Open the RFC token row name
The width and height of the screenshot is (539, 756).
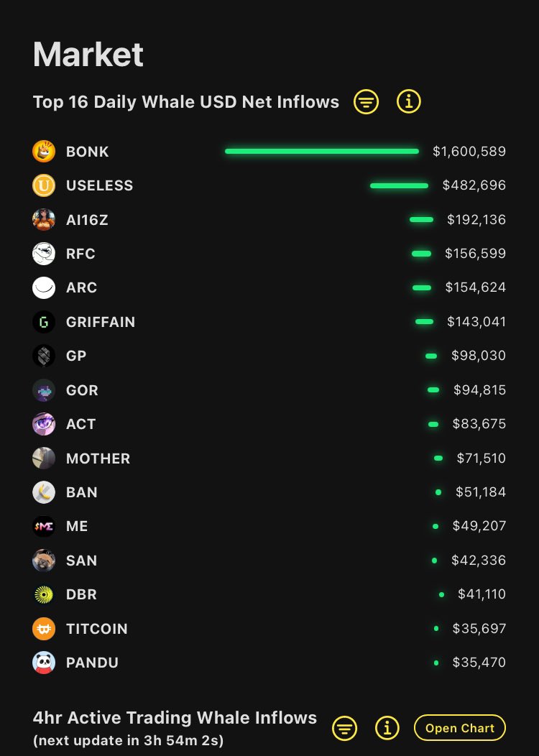[x=80, y=254]
